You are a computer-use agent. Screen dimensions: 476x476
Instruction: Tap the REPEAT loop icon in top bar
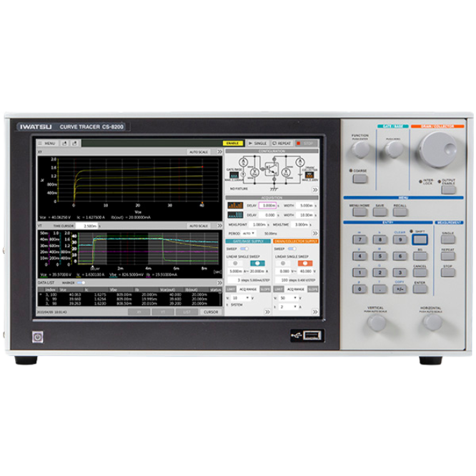point(282,144)
